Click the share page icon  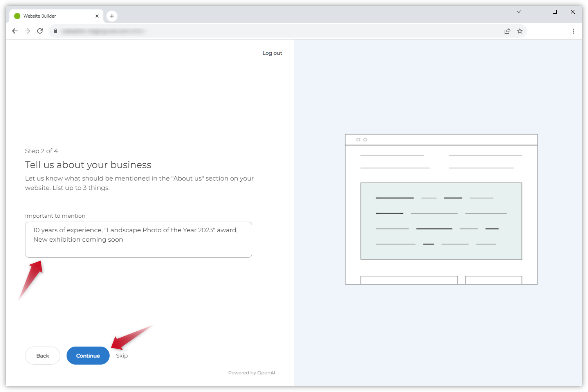pos(507,31)
